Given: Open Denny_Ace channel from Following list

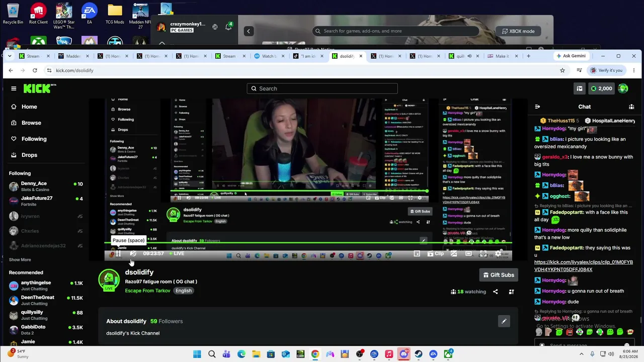Looking at the screenshot, I should click(x=45, y=187).
